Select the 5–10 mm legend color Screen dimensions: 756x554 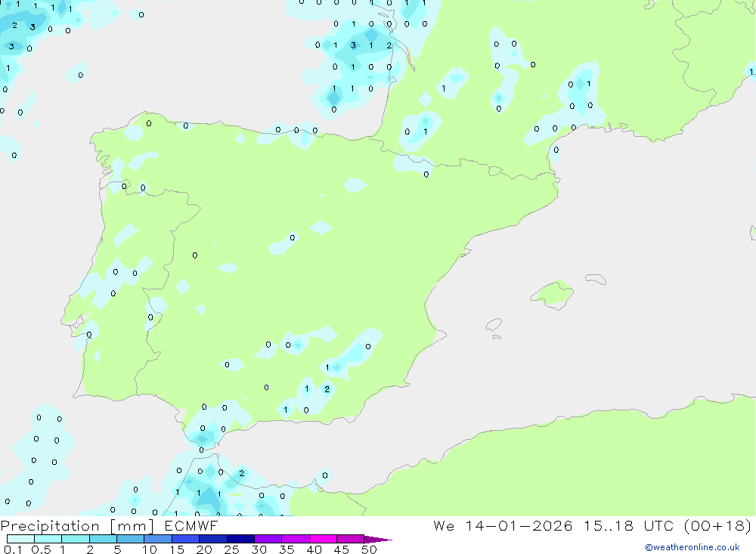click(131, 539)
